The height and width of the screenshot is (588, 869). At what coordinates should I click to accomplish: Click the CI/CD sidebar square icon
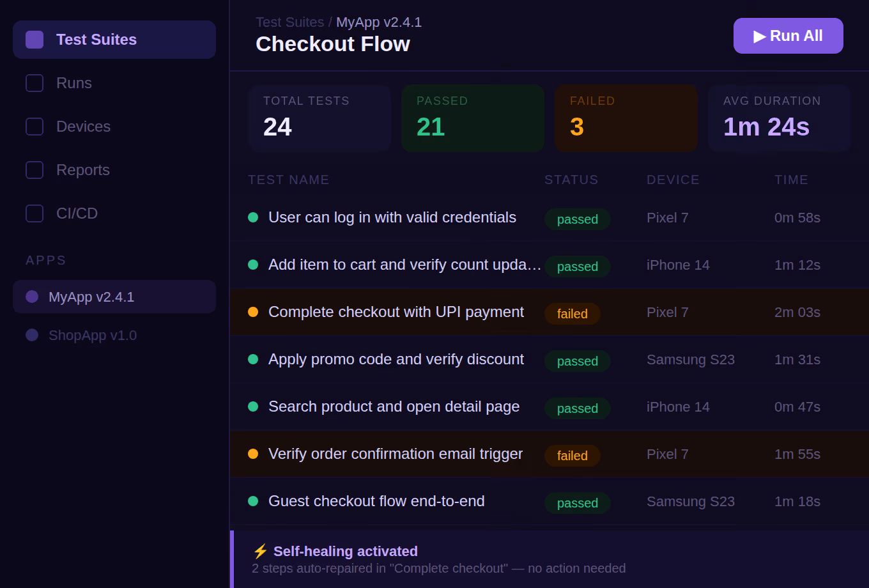(x=35, y=213)
